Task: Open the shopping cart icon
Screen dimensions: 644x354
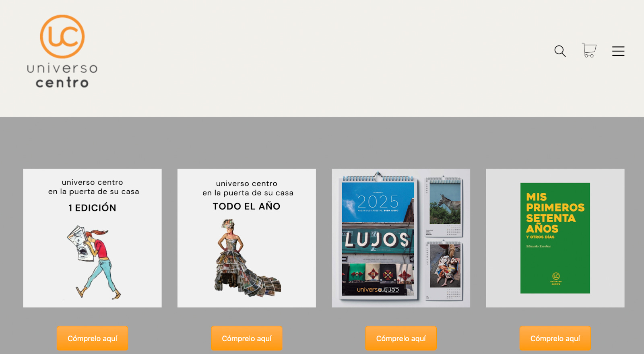Action: 589,50
